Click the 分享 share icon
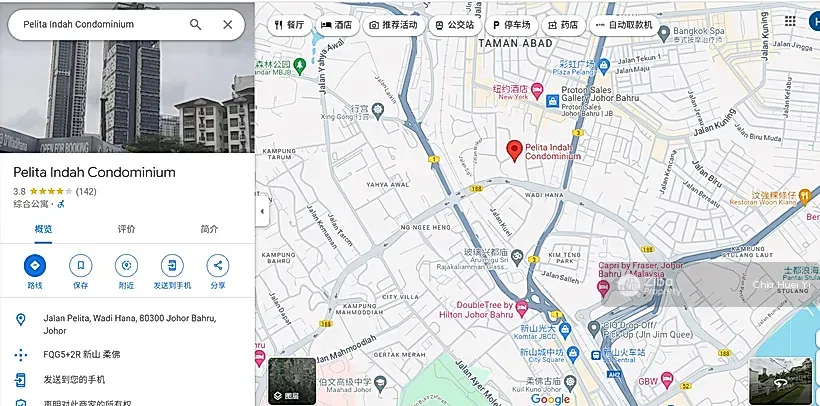The width and height of the screenshot is (820, 406). [x=217, y=266]
